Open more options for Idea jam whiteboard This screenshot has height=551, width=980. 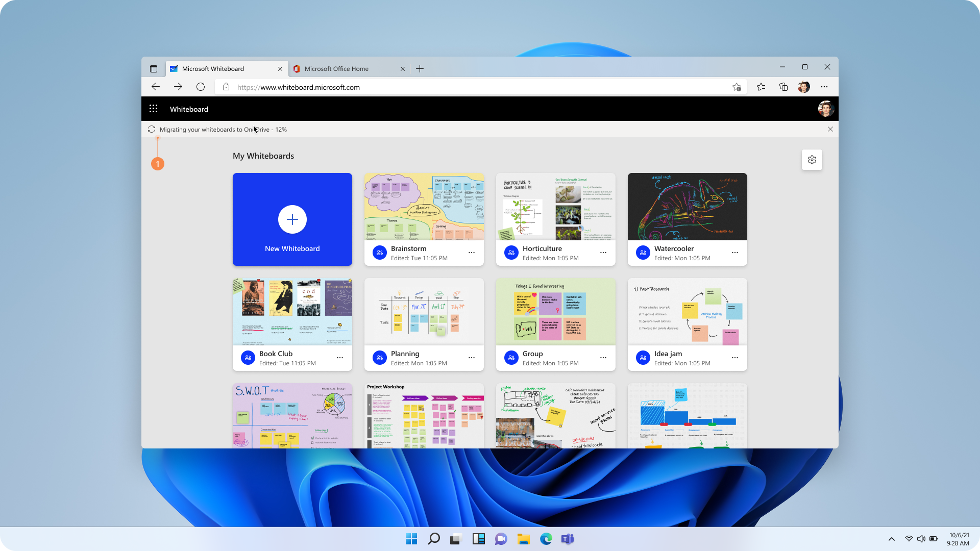tap(734, 358)
